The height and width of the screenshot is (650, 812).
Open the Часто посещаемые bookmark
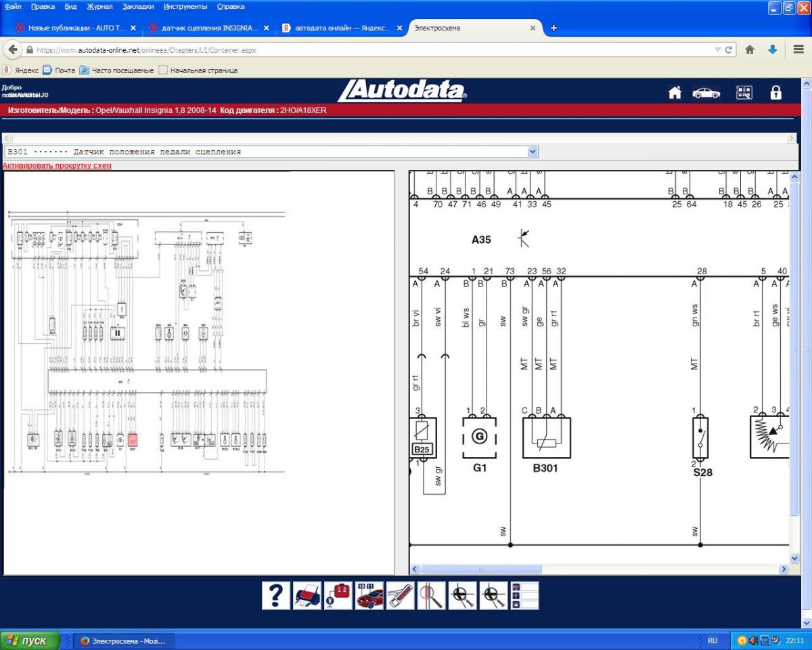click(117, 70)
